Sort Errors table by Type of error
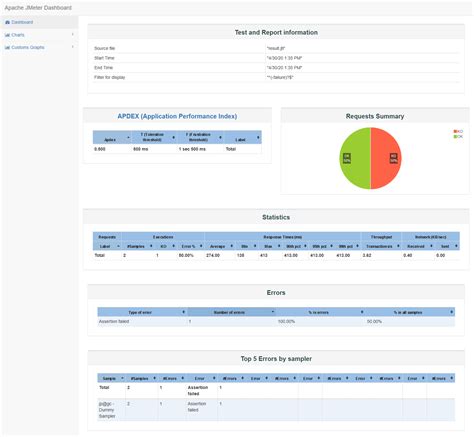Screen dimensions: 474x437 tap(142, 312)
